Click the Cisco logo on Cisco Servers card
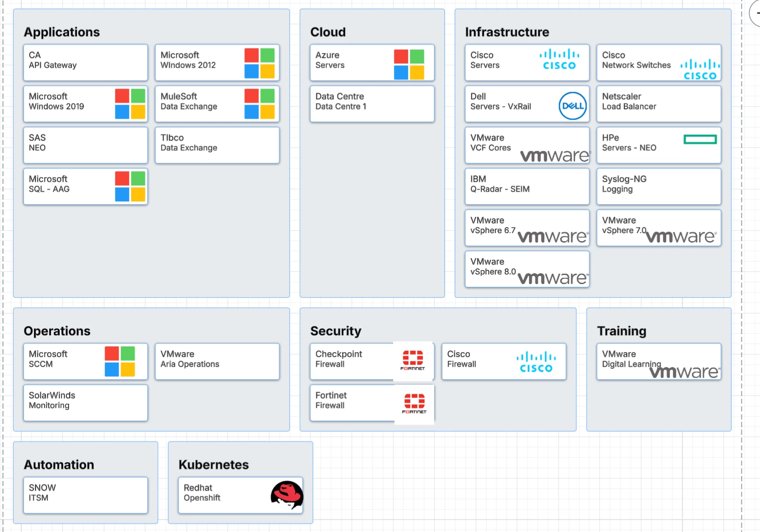The width and height of the screenshot is (760, 532). [559, 60]
